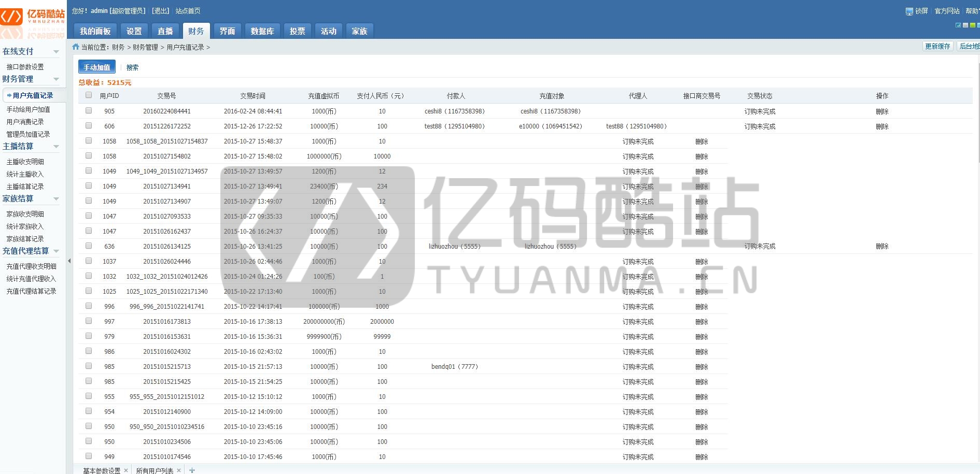The height and width of the screenshot is (474, 980).
Task: Collapse the 充值代理结算 sidebar section
Action: [56, 251]
